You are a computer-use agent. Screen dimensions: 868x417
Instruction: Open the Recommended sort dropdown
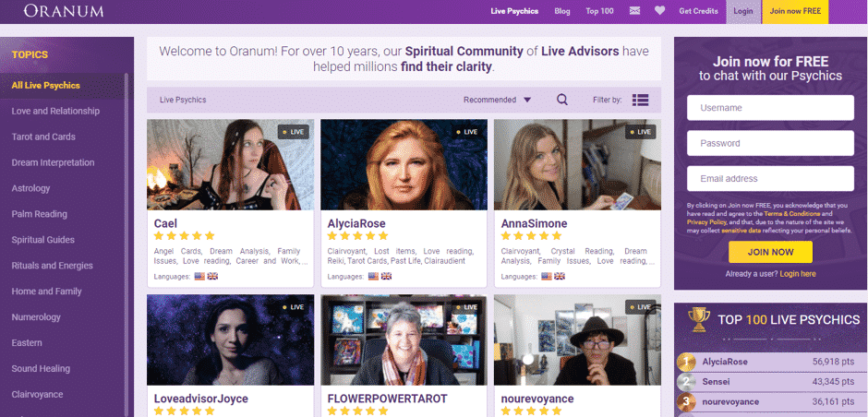coord(497,101)
